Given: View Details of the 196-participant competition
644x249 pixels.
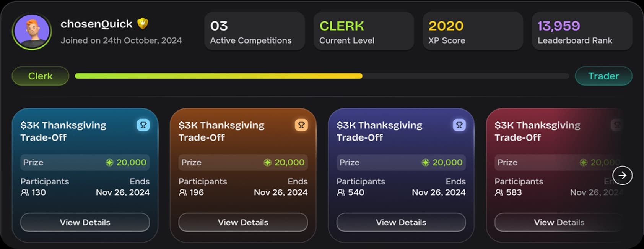Looking at the screenshot, I should [243, 222].
